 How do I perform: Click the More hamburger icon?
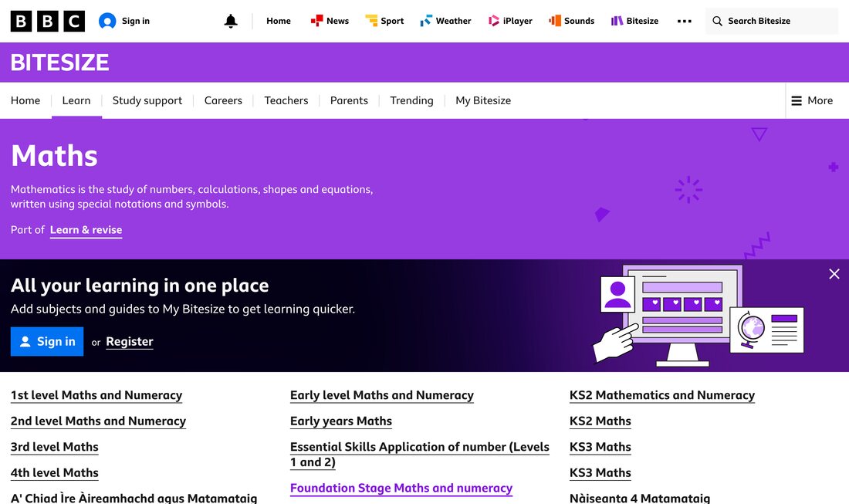point(797,100)
